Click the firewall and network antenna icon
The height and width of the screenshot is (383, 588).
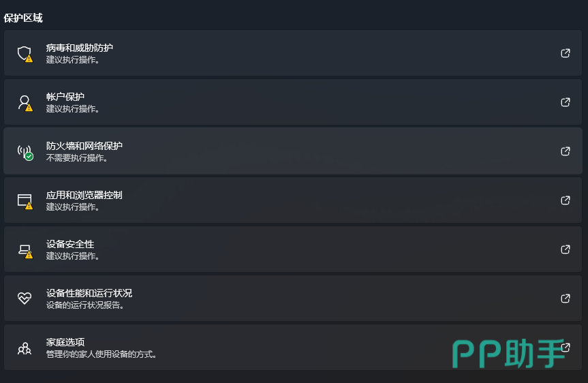25,151
